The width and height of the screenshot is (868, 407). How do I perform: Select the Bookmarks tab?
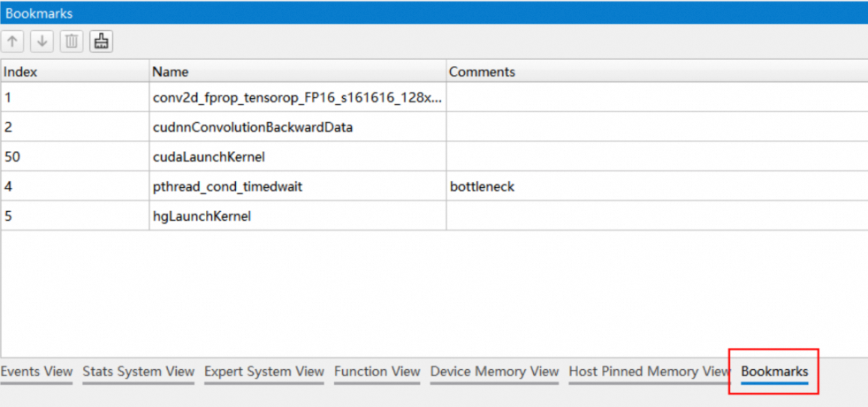click(x=774, y=372)
